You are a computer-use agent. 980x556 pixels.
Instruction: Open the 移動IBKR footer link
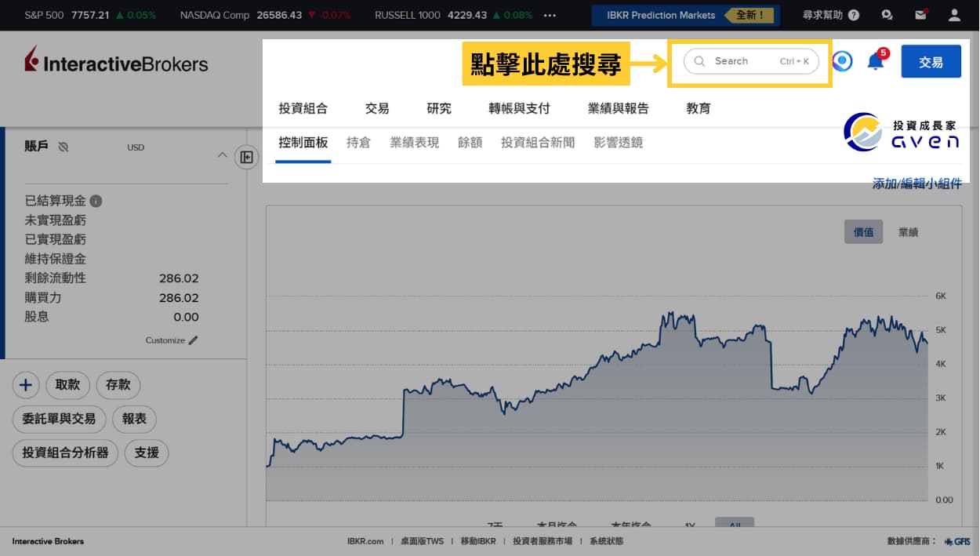478,541
